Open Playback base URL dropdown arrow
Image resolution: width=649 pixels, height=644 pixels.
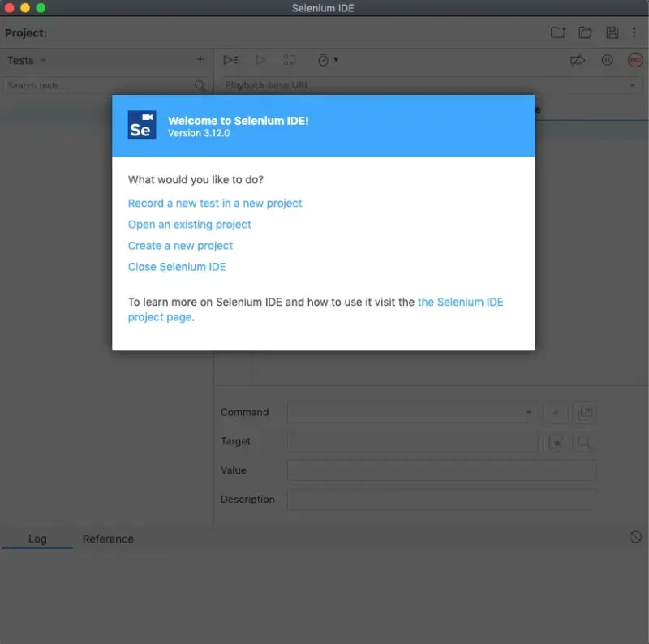(632, 85)
